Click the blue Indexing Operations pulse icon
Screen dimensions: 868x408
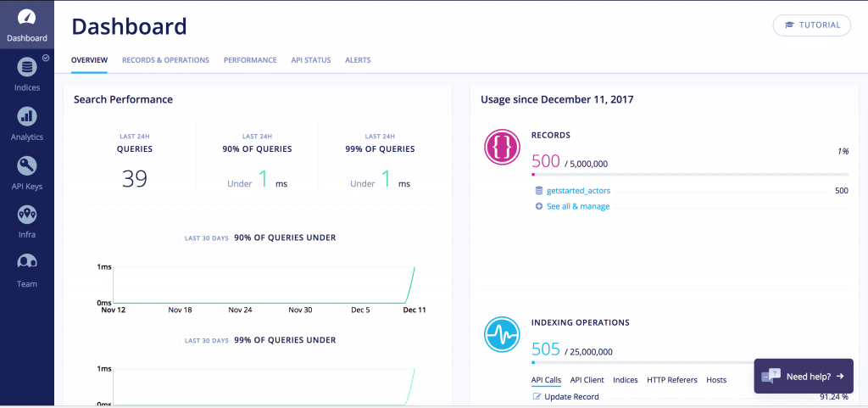[x=502, y=334]
